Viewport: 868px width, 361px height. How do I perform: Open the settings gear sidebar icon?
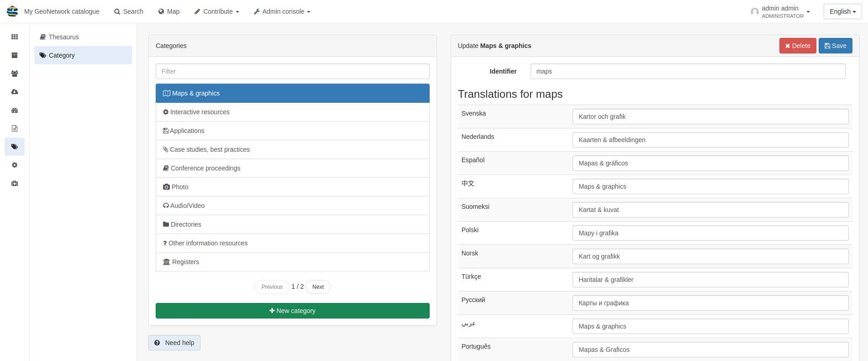[x=15, y=165]
